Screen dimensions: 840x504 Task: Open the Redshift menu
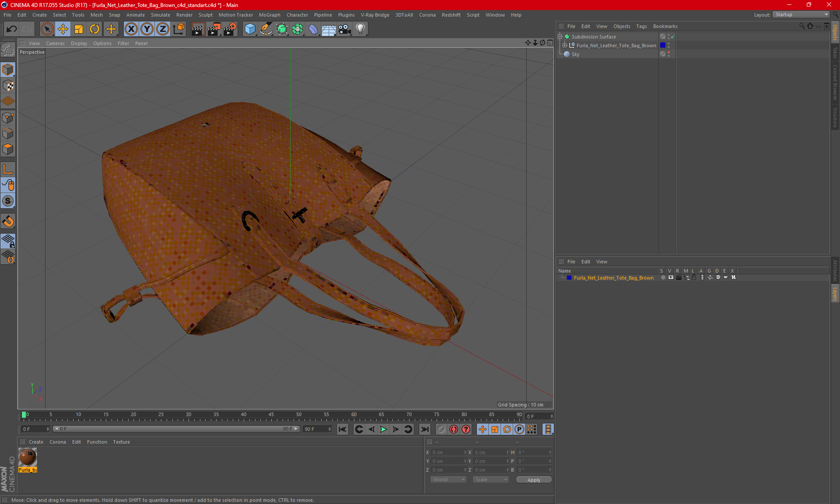(x=451, y=15)
